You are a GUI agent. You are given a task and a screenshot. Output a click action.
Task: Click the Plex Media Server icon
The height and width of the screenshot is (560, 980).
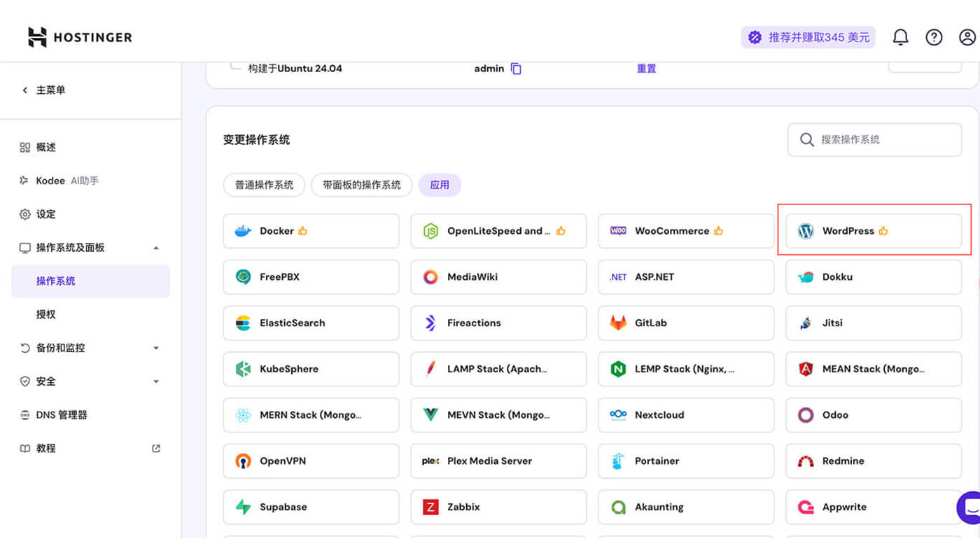(430, 461)
